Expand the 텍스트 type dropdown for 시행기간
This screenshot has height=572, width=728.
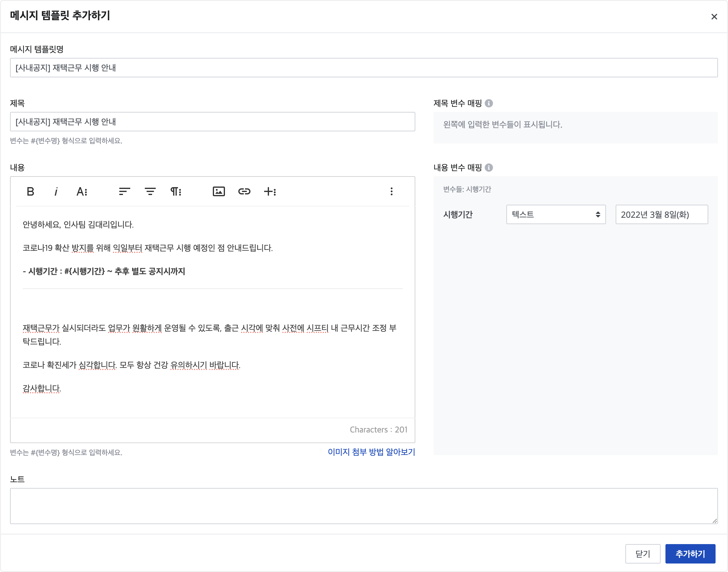tap(556, 214)
